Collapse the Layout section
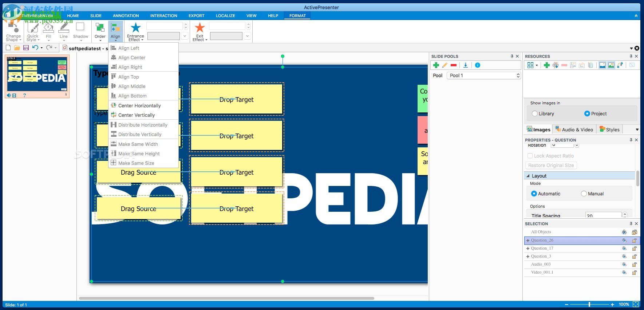The width and height of the screenshot is (644, 310). (528, 176)
